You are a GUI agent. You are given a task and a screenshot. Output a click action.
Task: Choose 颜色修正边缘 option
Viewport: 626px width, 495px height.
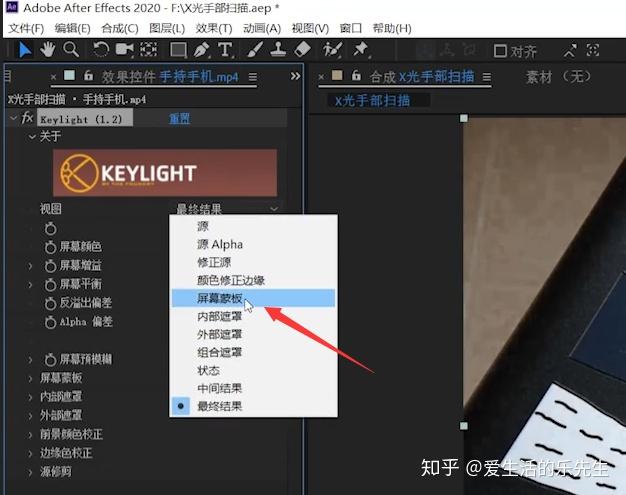254,280
